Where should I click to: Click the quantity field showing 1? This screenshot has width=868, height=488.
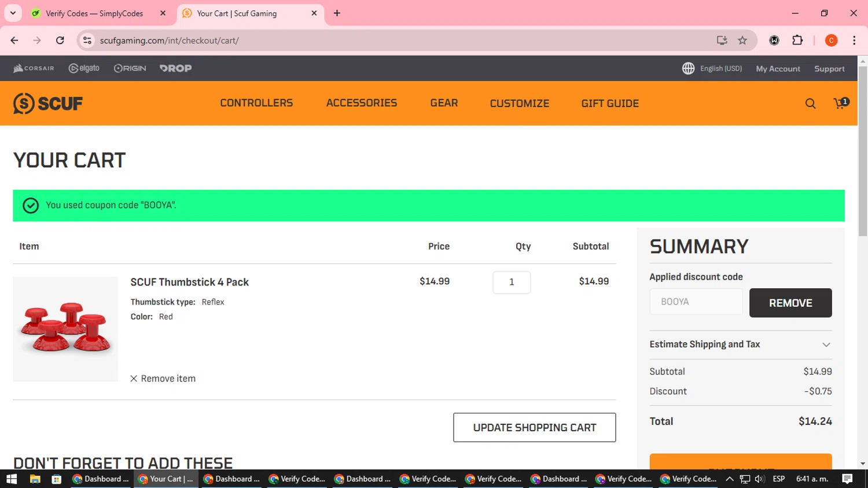[512, 282]
